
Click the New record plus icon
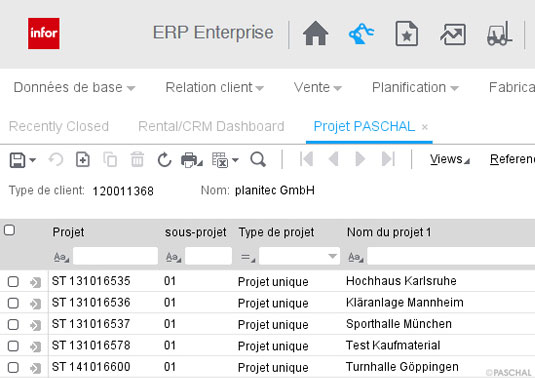coord(83,159)
